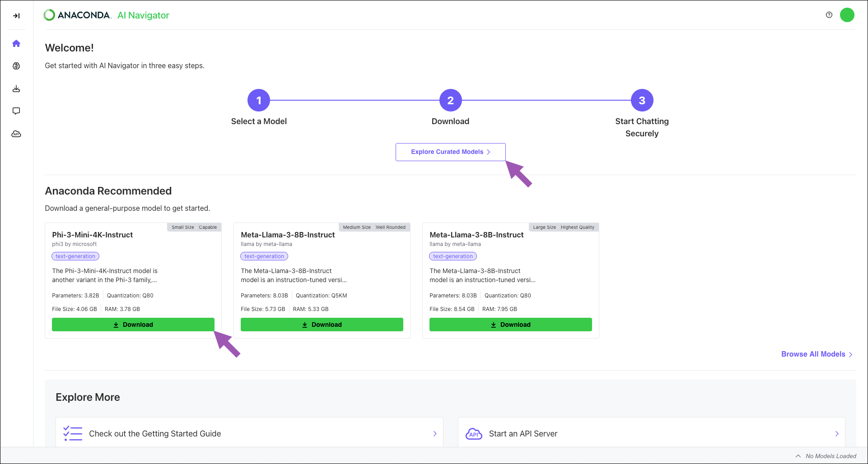Click the Medium Size Well Rounded badge
Screen dimensions: 868x464
[x=374, y=227]
